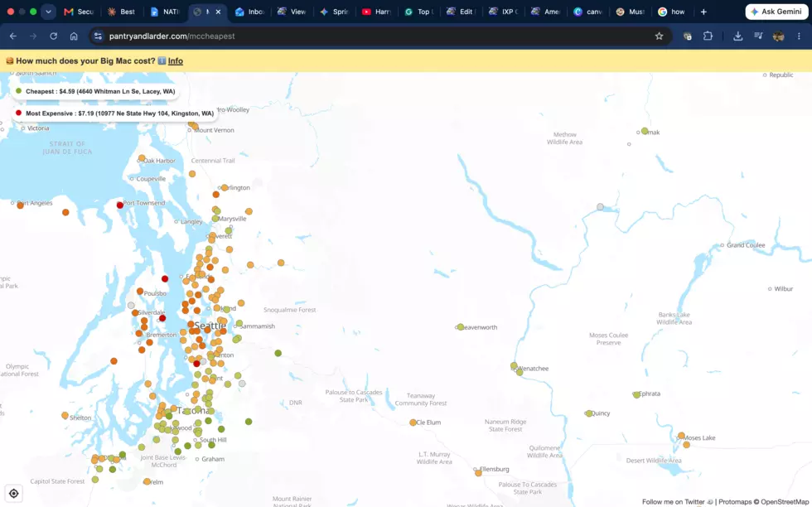Click the locate-me crosshair map button
The height and width of the screenshot is (507, 812).
tap(14, 493)
